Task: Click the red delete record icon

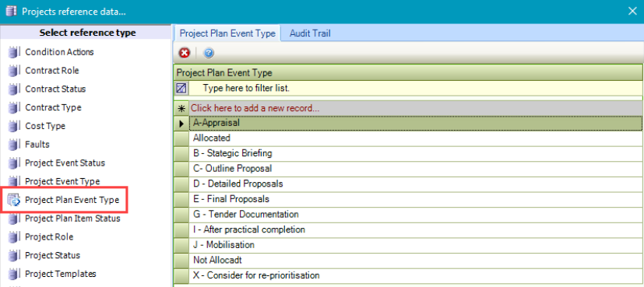Action: [185, 53]
